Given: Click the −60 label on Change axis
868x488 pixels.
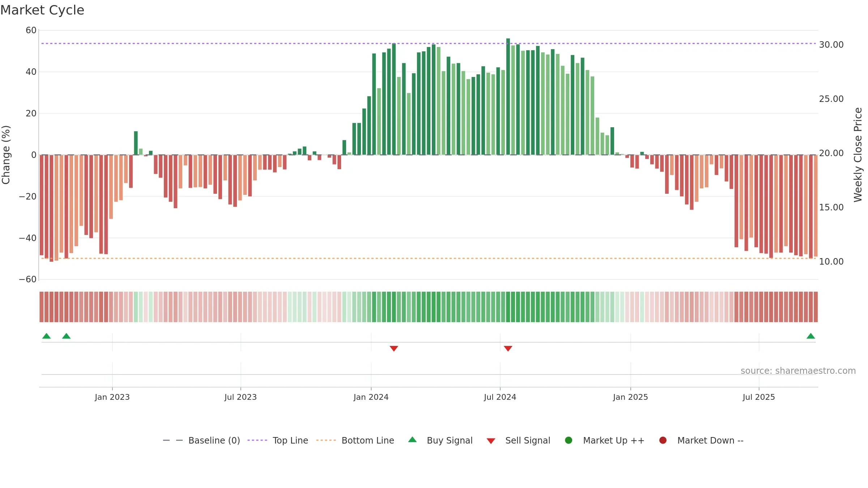Looking at the screenshot, I should pyautogui.click(x=28, y=279).
